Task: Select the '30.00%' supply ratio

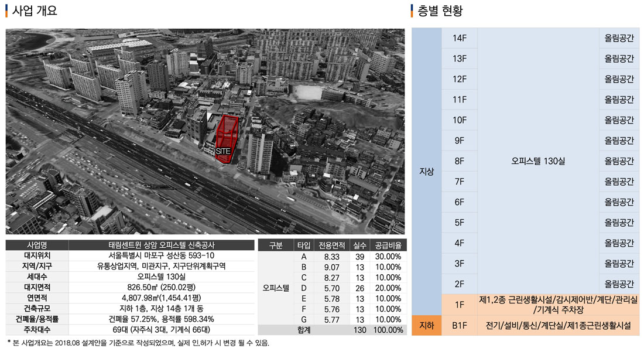Action: pos(388,257)
